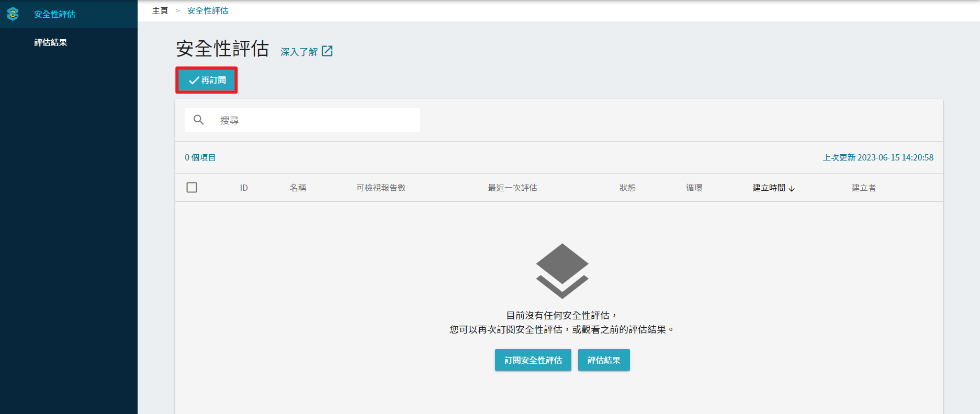The width and height of the screenshot is (980, 414).
Task: Click the hexagon app logo in the sidebar
Action: [13, 14]
